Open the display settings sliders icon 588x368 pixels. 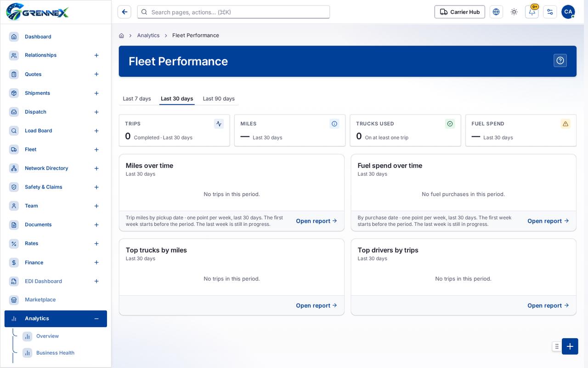(550, 12)
